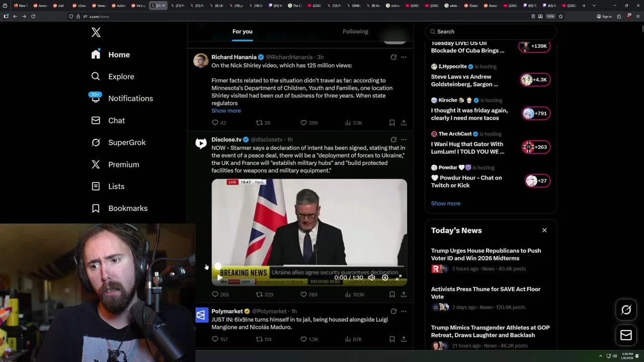Screen dimensions: 644x362
Task: Open a new browser tab
Action: point(584,6)
